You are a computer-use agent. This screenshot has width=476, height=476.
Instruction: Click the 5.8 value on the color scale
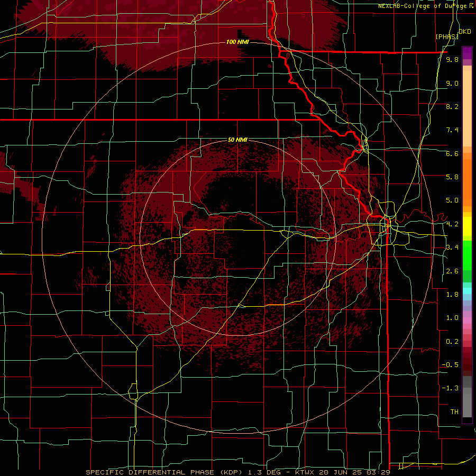[x=452, y=177]
